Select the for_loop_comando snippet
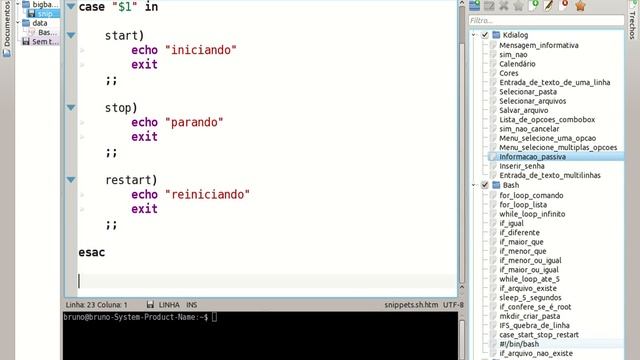The width and height of the screenshot is (640, 360). (x=531, y=196)
